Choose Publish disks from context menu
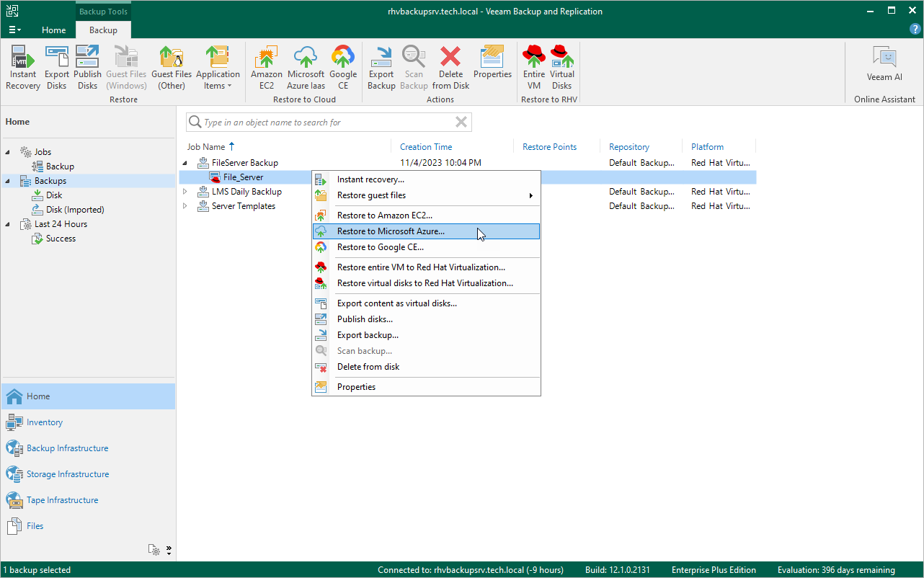924x578 pixels. pyautogui.click(x=426, y=319)
